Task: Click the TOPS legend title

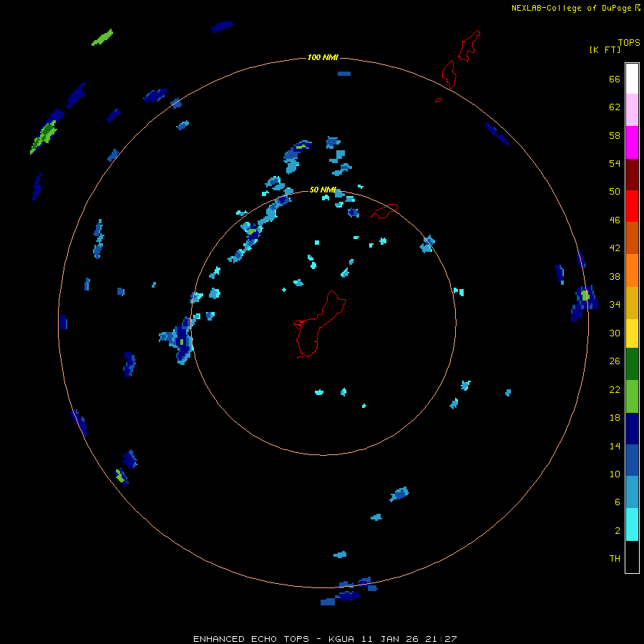Action: click(x=629, y=42)
